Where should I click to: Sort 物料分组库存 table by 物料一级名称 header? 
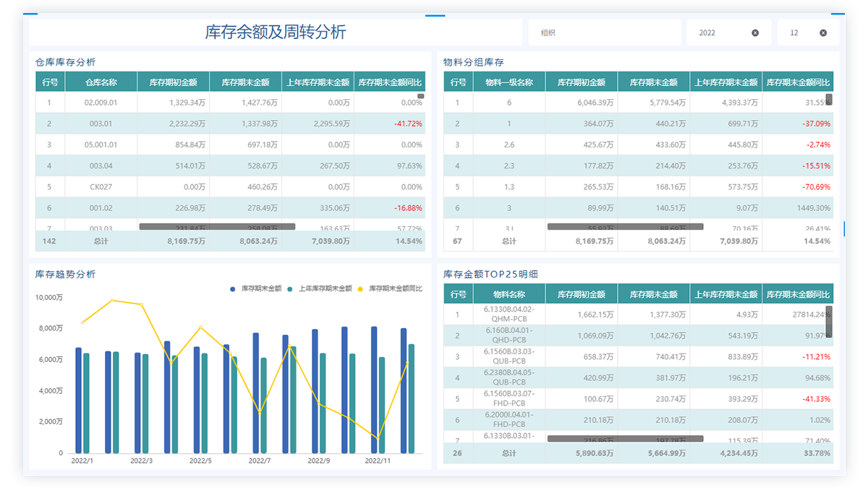coord(509,82)
